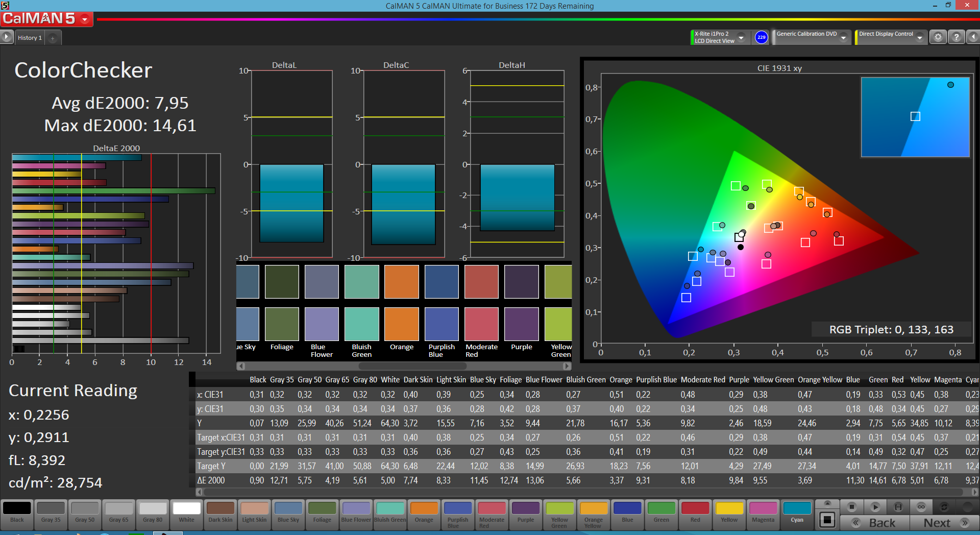Toggle the bracketed read-range button
The width and height of the screenshot is (980, 535).
898,507
